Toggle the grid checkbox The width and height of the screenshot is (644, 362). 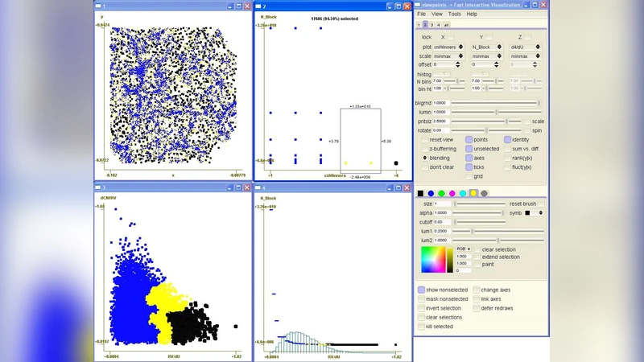tap(469, 176)
